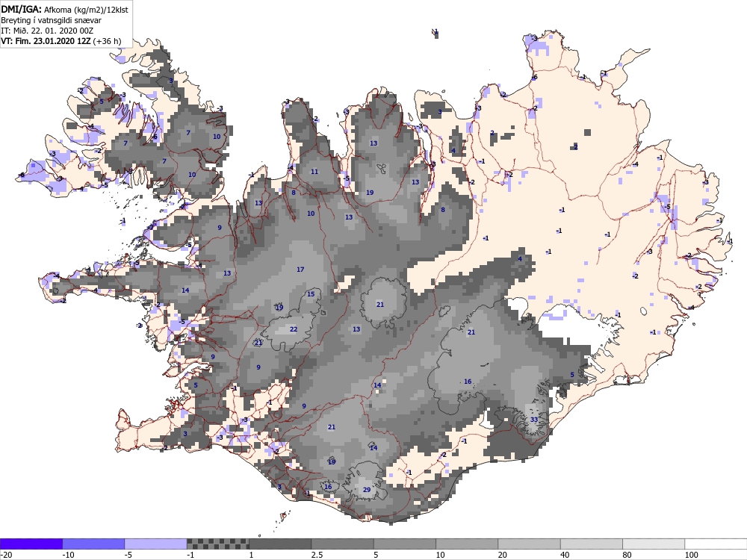Select the legend swatch ranging from 80 to 100
The width and height of the screenshot is (747, 560).
point(654,544)
